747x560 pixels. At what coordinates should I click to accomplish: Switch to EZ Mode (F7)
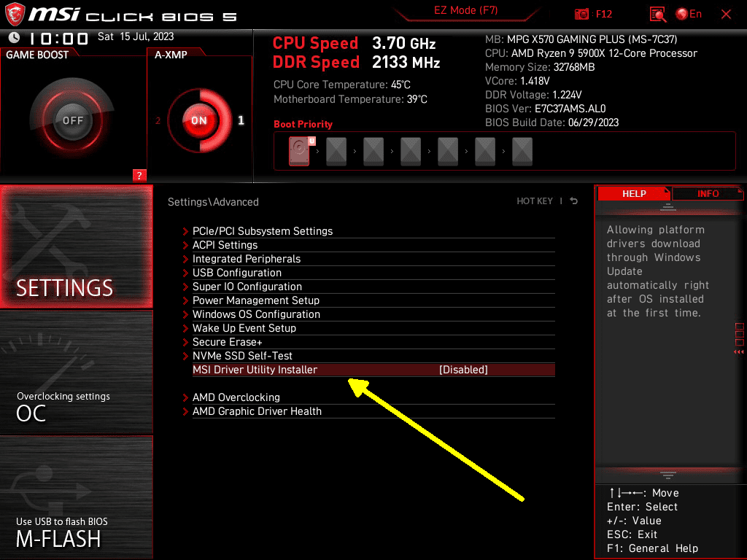[x=465, y=10]
